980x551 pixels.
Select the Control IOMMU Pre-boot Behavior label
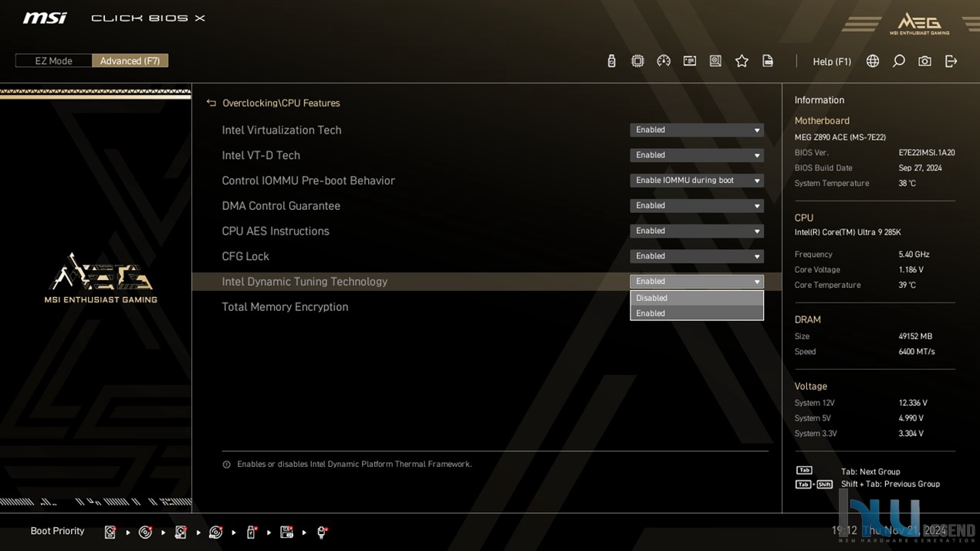[309, 181]
